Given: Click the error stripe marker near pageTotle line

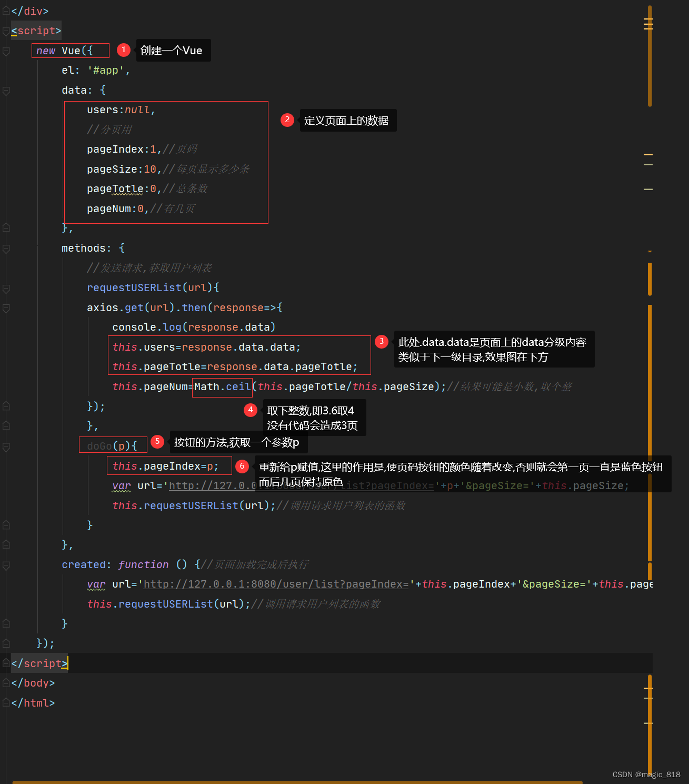Looking at the screenshot, I should pyautogui.click(x=648, y=189).
